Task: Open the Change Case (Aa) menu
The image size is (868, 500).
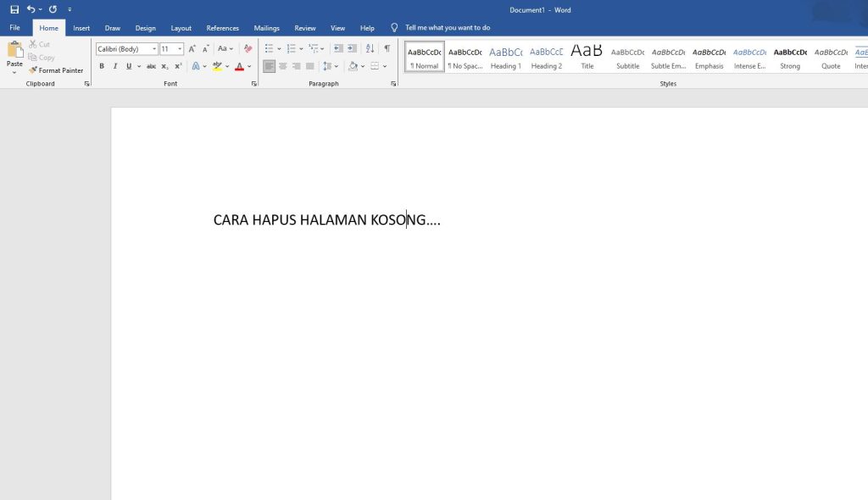Action: (225, 48)
